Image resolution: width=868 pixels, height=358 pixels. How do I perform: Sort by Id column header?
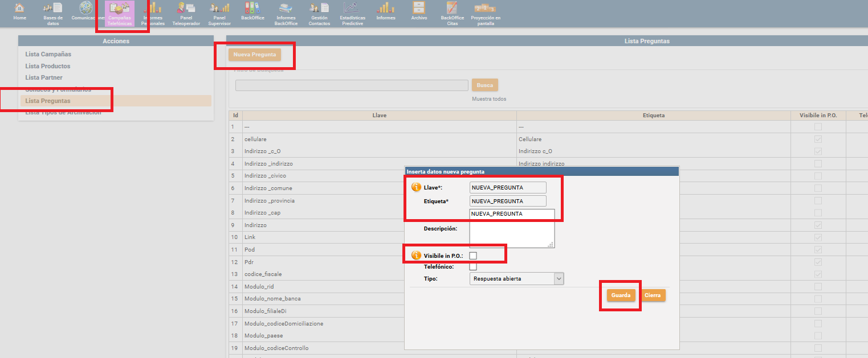(235, 115)
